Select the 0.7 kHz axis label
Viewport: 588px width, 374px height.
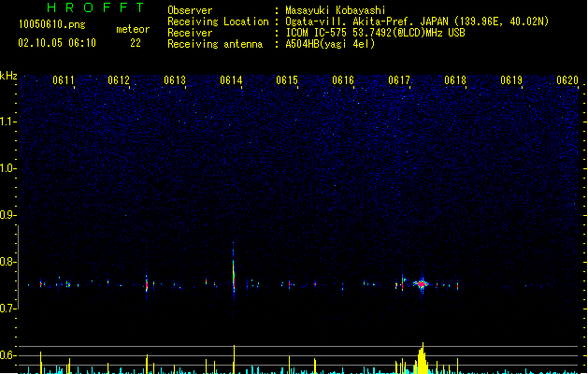coord(7,309)
